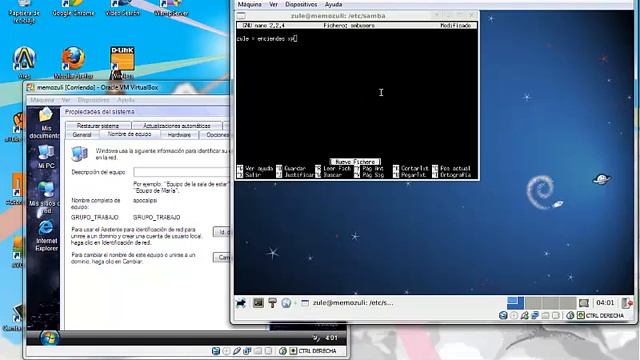Click mouse integration icon in Linux VM status bar
Screen dimensions: 640x360
point(570,316)
